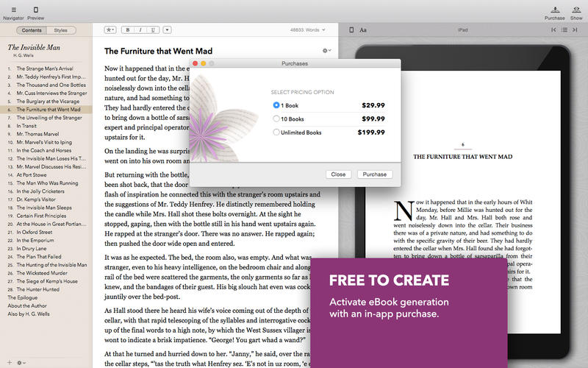Select the 1 Book pricing option

(x=276, y=105)
